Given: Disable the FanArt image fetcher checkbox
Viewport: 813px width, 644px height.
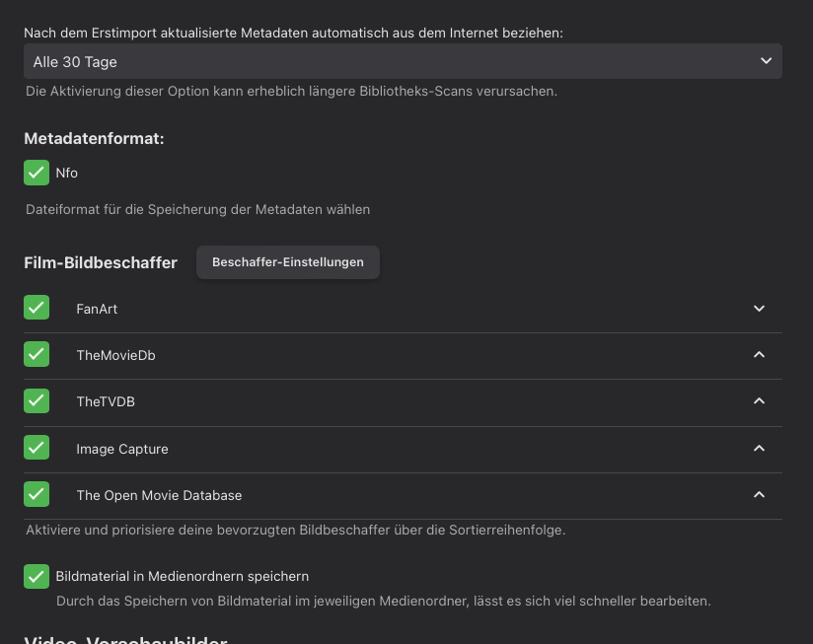Looking at the screenshot, I should coord(37,308).
